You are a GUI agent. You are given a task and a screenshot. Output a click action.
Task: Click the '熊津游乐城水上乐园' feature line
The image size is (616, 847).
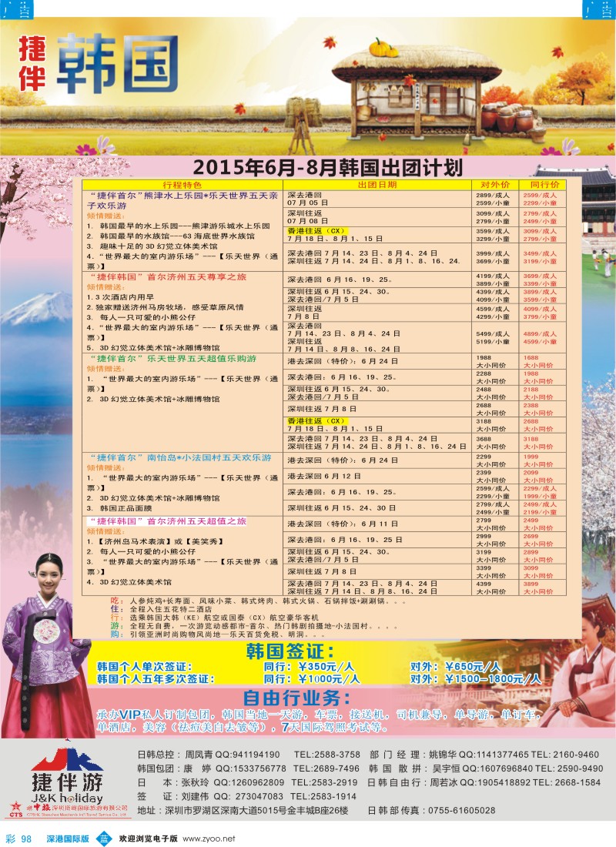pos(179,226)
